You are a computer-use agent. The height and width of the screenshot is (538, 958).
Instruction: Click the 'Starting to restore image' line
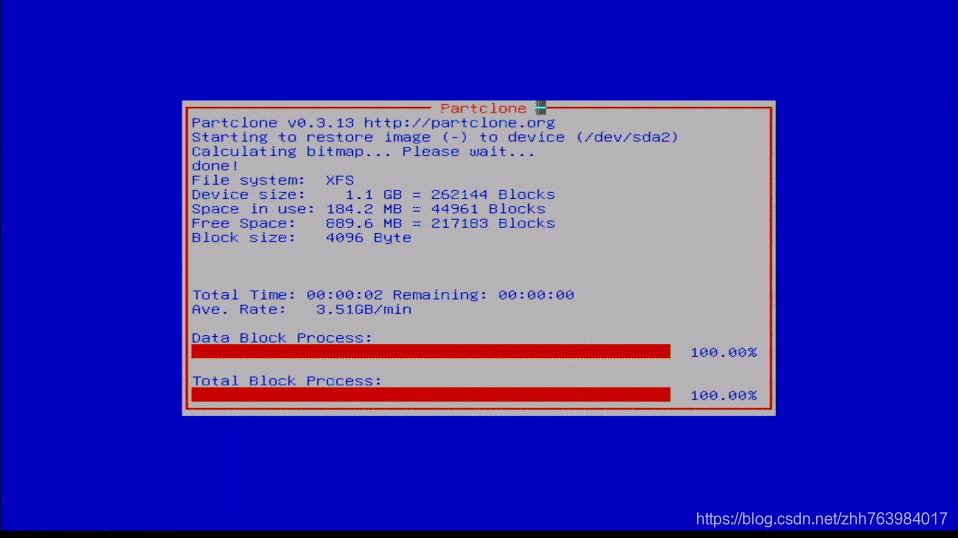[x=435, y=137]
